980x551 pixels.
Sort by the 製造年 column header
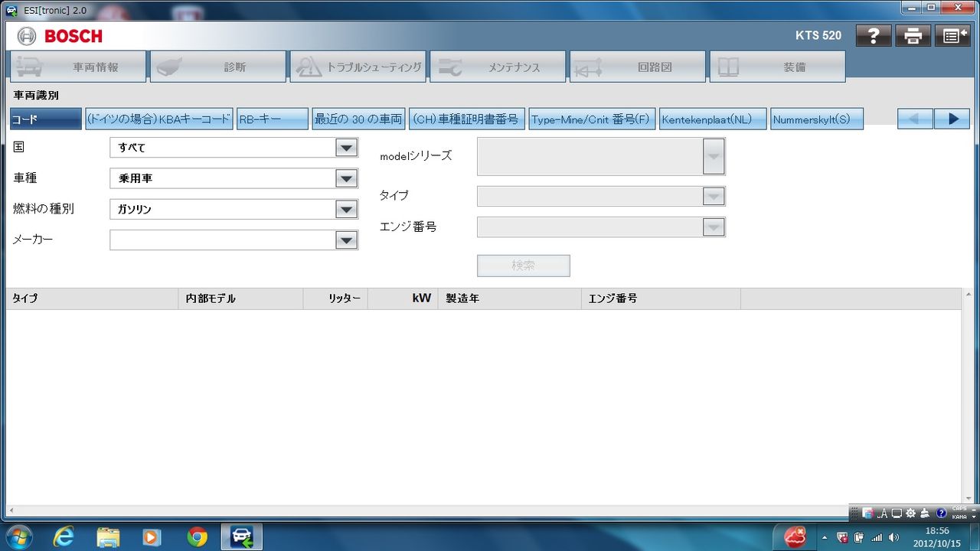[510, 298]
